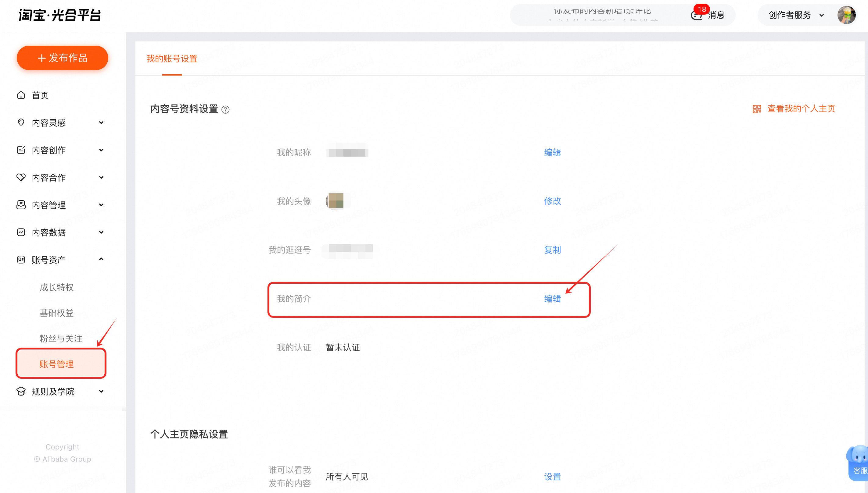Image resolution: width=868 pixels, height=493 pixels.
Task: Click the 我的逛逛号 label
Action: point(289,250)
